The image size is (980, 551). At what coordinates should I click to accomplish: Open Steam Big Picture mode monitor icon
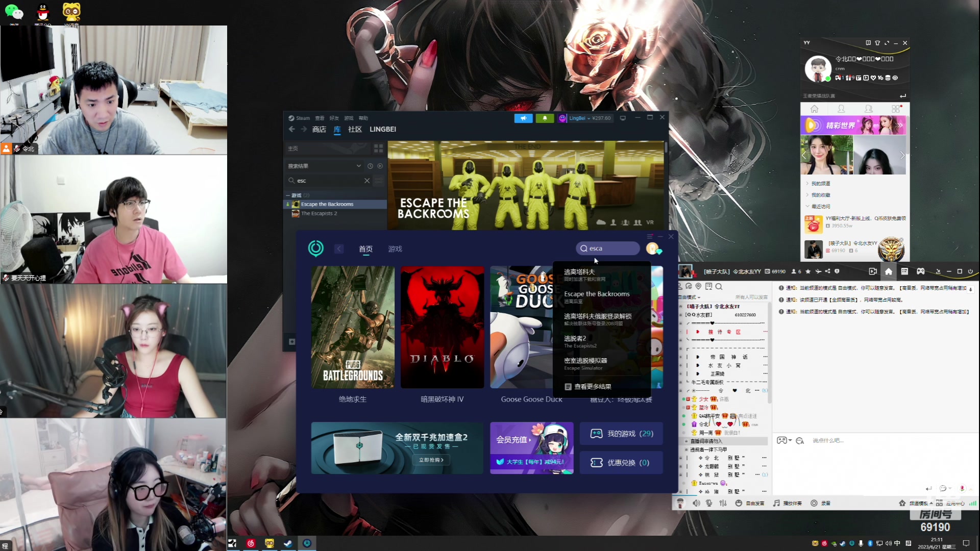pos(623,118)
